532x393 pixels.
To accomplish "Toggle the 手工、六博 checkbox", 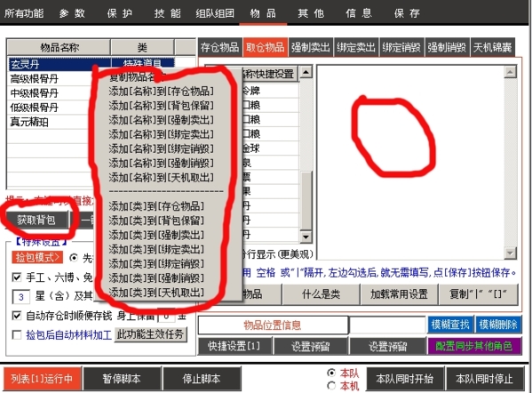I will pos(17,277).
